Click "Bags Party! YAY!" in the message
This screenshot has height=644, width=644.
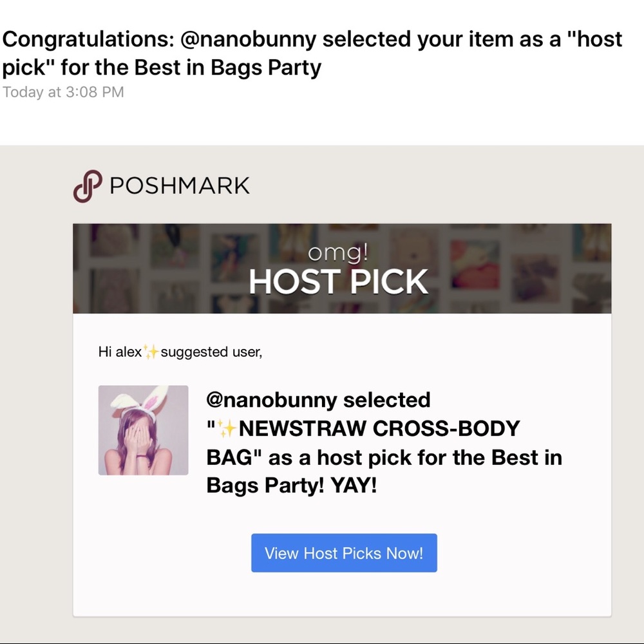coord(291,486)
